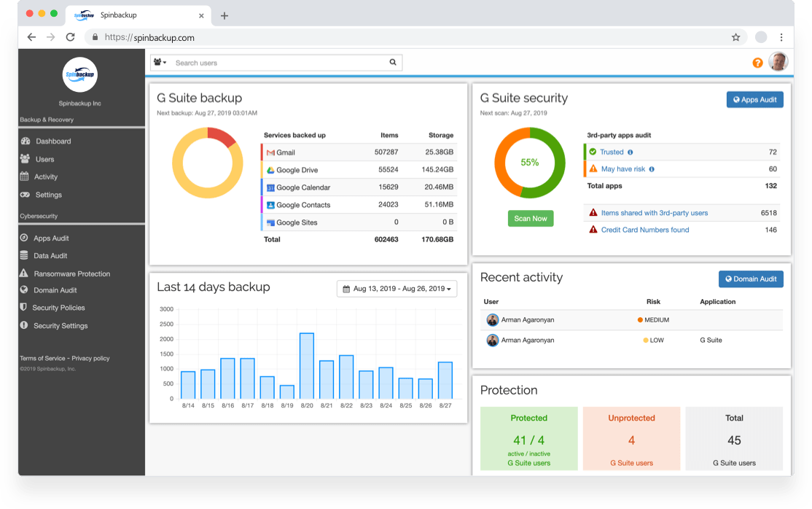The height and width of the screenshot is (509, 812).
Task: Open the Trusted apps link
Action: [x=611, y=152]
